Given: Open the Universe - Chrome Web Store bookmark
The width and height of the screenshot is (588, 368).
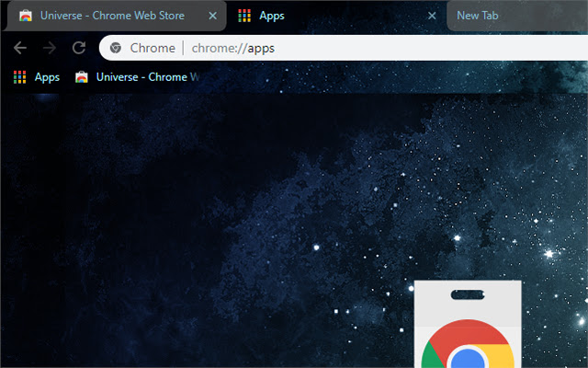Looking at the screenshot, I should click(x=137, y=77).
